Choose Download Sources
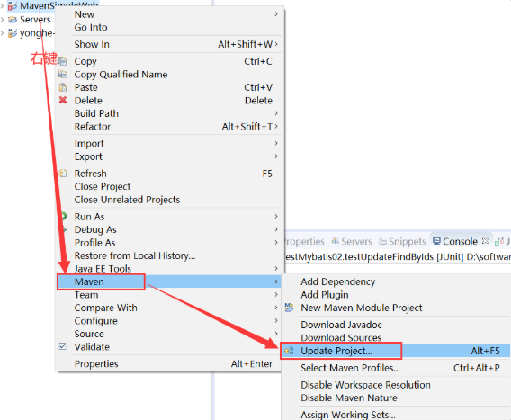The image size is (511, 420). coord(341,338)
